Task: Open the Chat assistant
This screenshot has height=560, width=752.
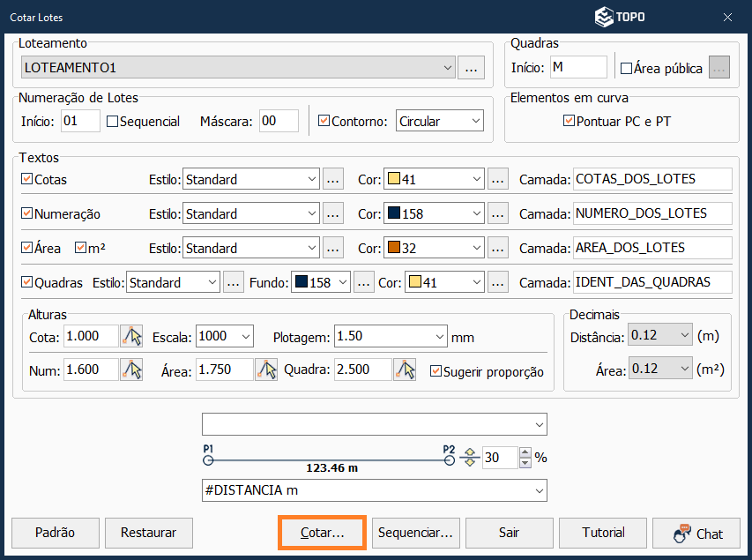Action: pyautogui.click(x=696, y=533)
